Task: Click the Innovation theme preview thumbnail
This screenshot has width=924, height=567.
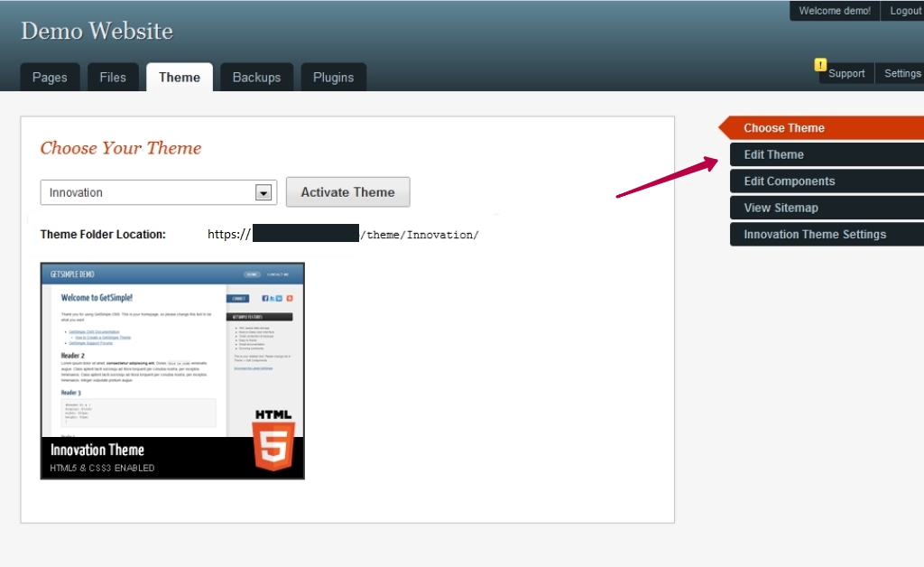Action: click(172, 370)
